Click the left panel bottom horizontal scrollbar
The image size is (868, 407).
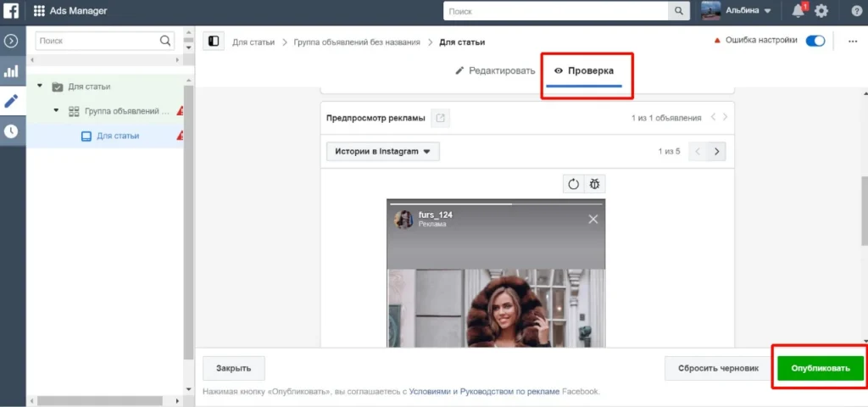coord(100,400)
